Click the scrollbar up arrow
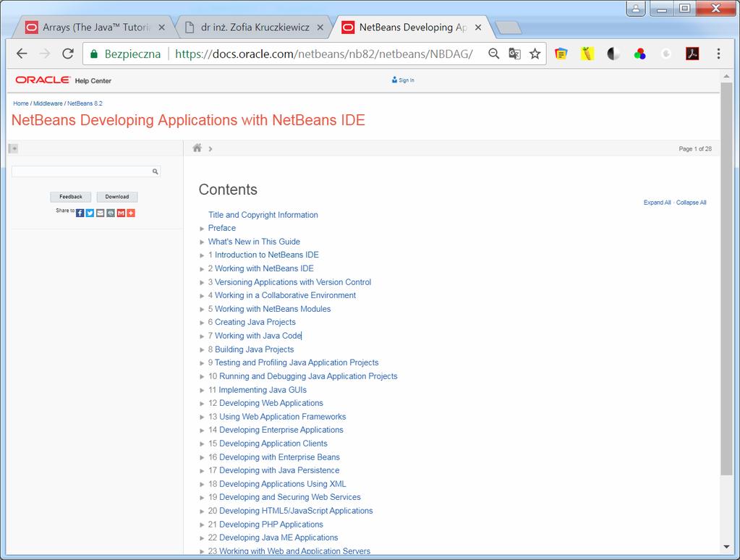 pyautogui.click(x=726, y=75)
